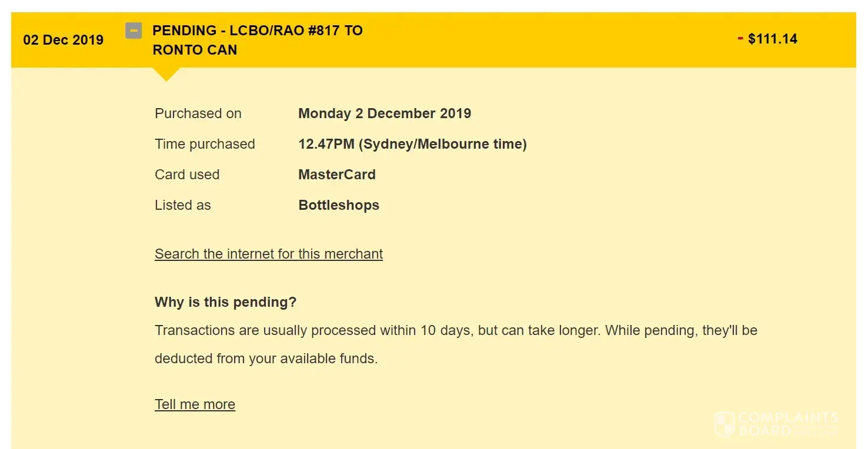
Task: Click the 'Card used' label
Action: coord(187,175)
